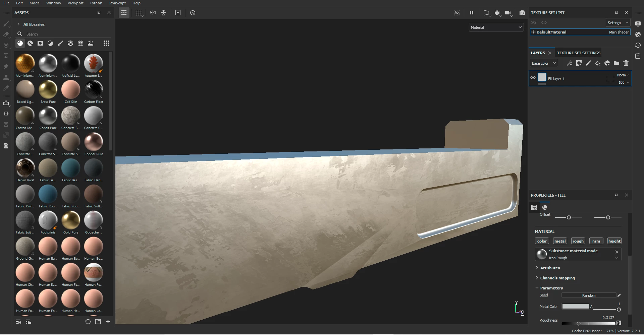Toggle the height material channel

(x=614, y=241)
